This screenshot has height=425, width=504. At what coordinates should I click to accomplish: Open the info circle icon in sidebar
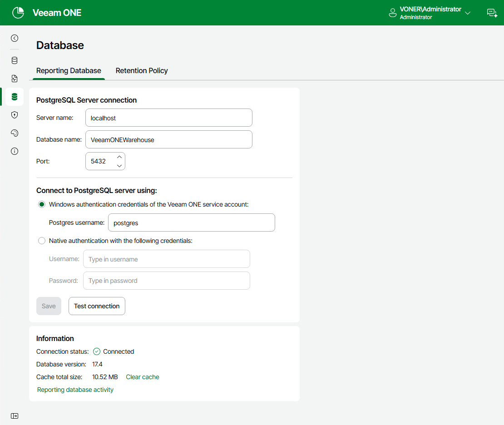(15, 151)
